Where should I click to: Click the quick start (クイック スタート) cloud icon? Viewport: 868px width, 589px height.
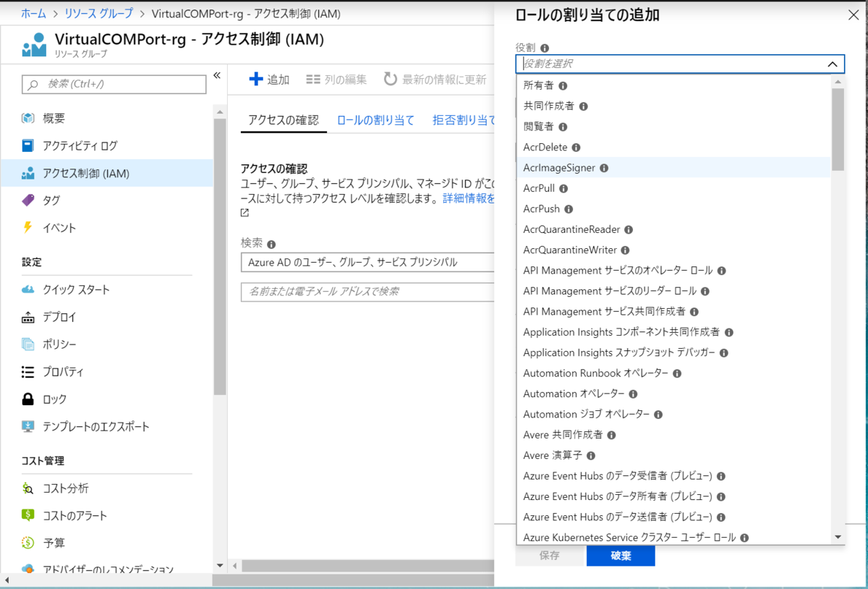(28, 289)
